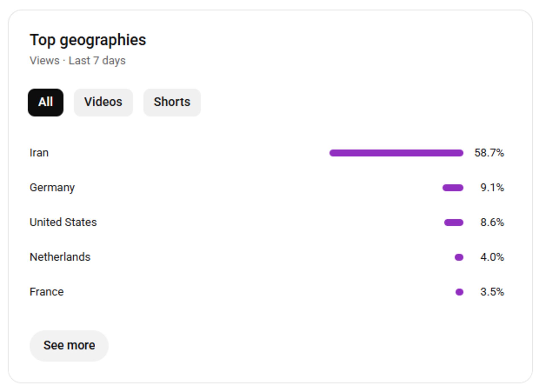Click the purple dot for Netherlands

tap(459, 257)
